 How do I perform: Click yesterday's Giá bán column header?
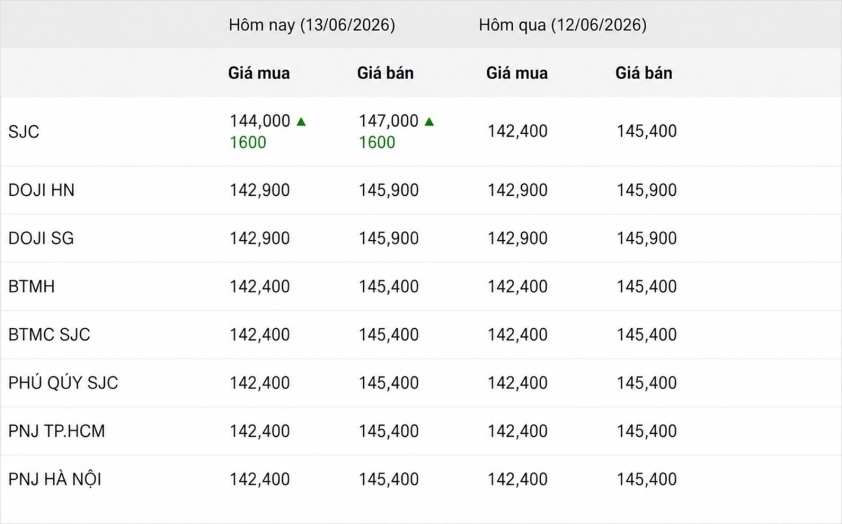click(644, 73)
